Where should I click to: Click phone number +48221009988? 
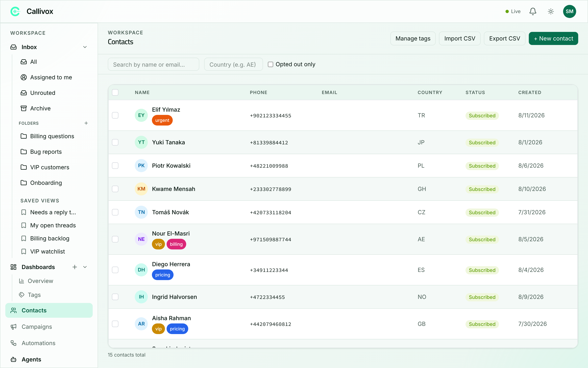click(x=269, y=166)
